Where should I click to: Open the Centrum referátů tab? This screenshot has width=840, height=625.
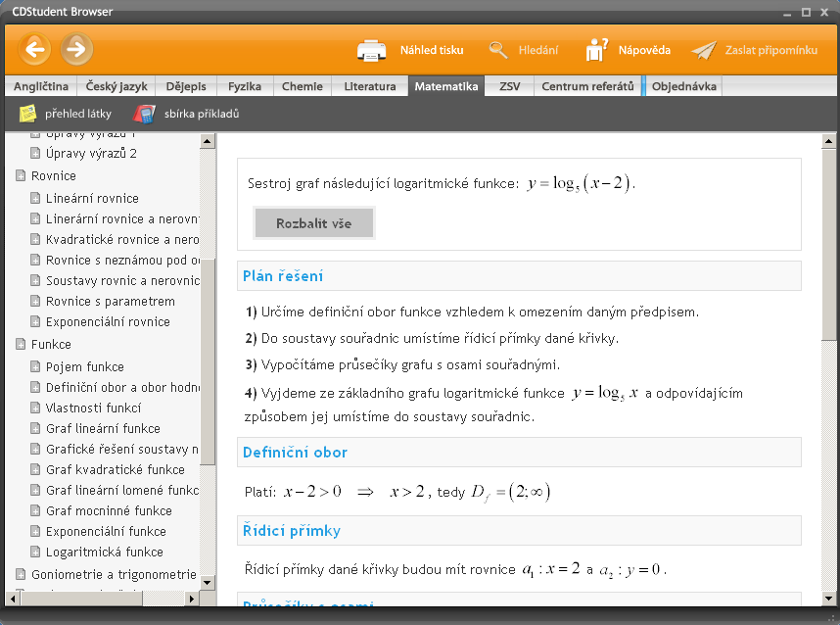pyautogui.click(x=587, y=86)
